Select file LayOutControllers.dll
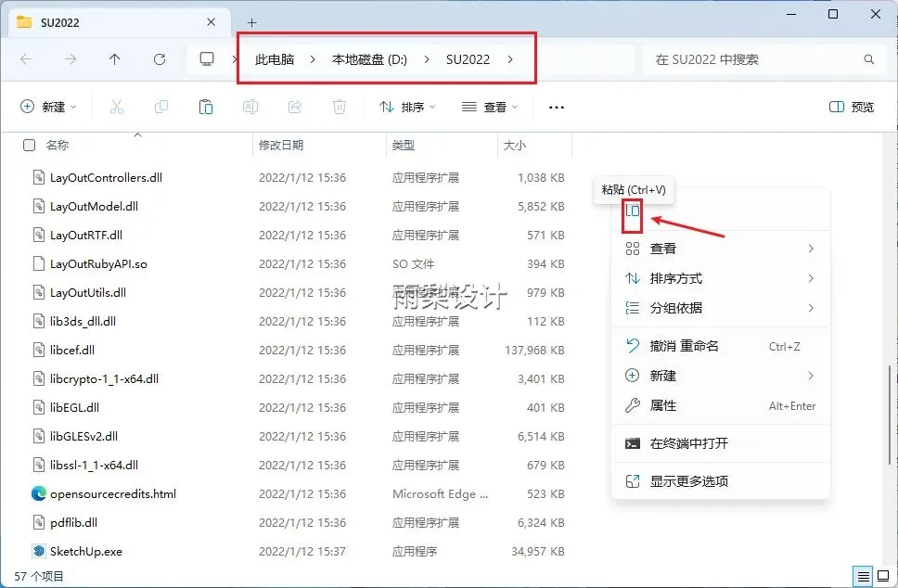The image size is (898, 588). pos(106,177)
